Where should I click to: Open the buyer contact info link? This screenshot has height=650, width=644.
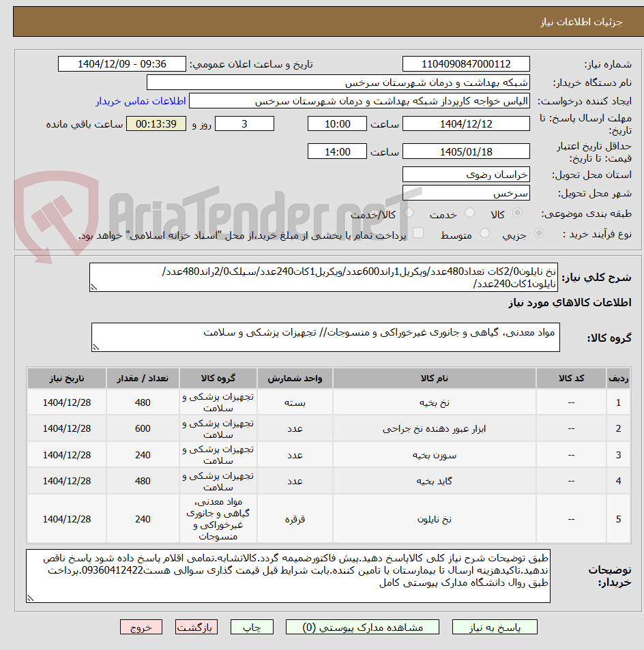point(141,101)
